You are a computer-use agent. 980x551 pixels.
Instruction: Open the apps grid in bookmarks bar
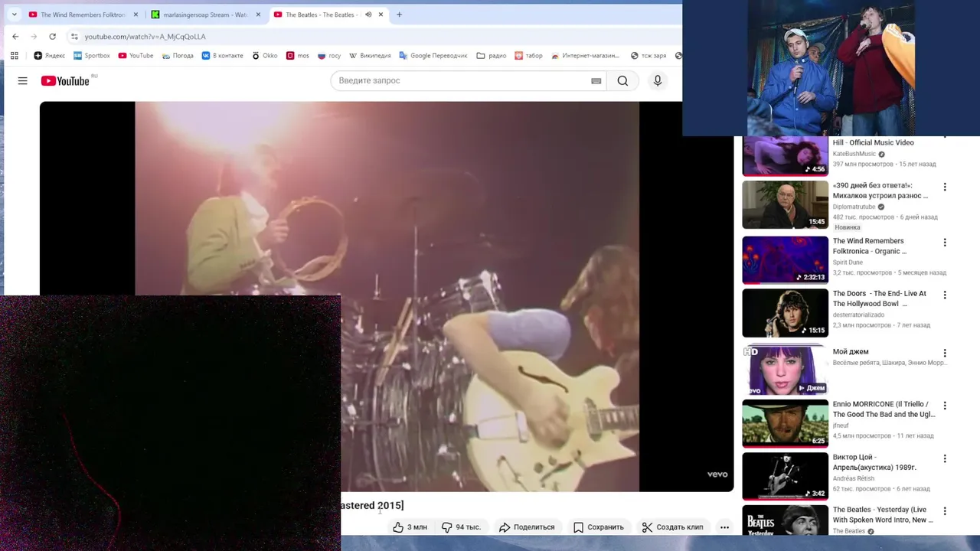(x=14, y=55)
